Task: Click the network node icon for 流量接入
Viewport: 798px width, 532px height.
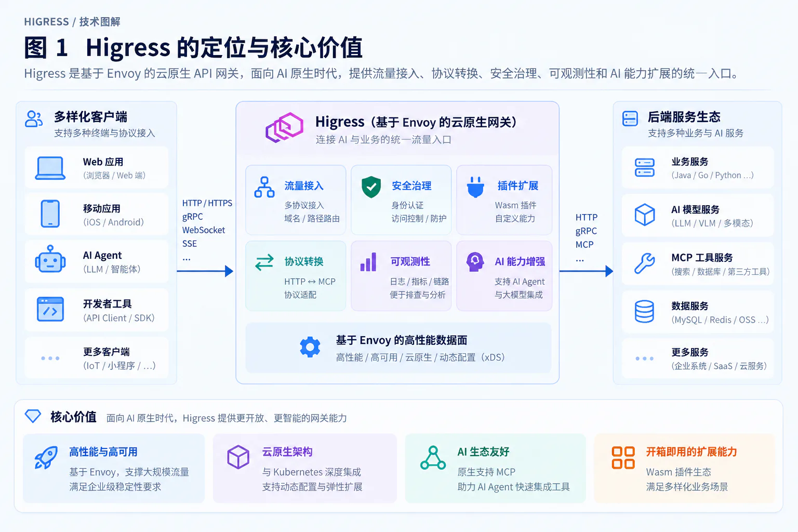Action: click(x=264, y=187)
